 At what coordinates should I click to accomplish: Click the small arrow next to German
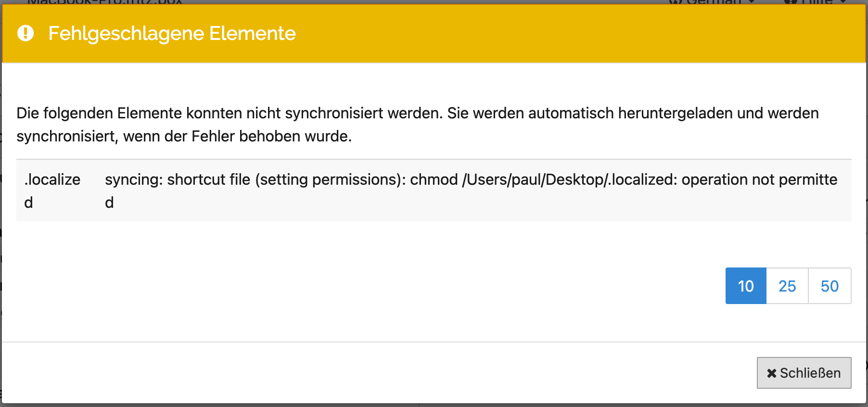(752, 2)
